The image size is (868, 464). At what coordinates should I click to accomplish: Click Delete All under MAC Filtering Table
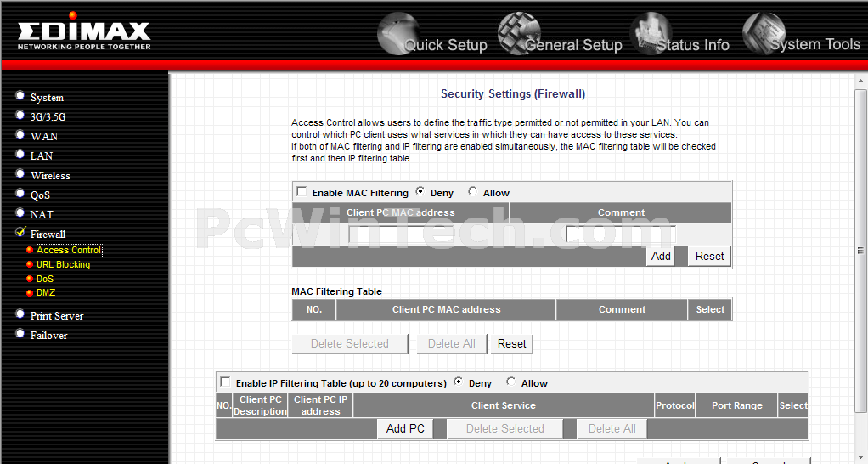(451, 344)
